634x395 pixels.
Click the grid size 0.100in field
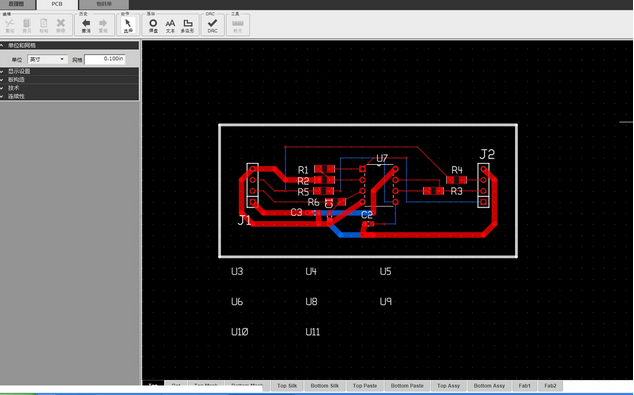(105, 59)
